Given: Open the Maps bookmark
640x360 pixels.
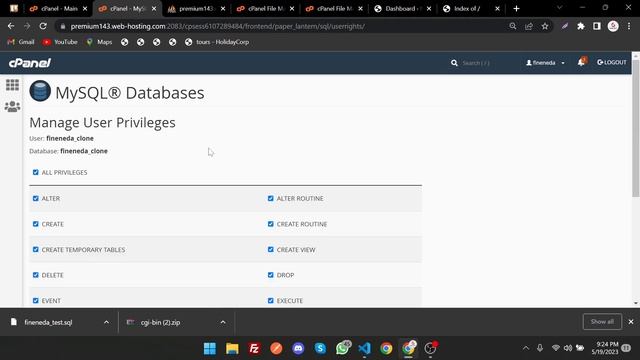Looking at the screenshot, I should (99, 42).
